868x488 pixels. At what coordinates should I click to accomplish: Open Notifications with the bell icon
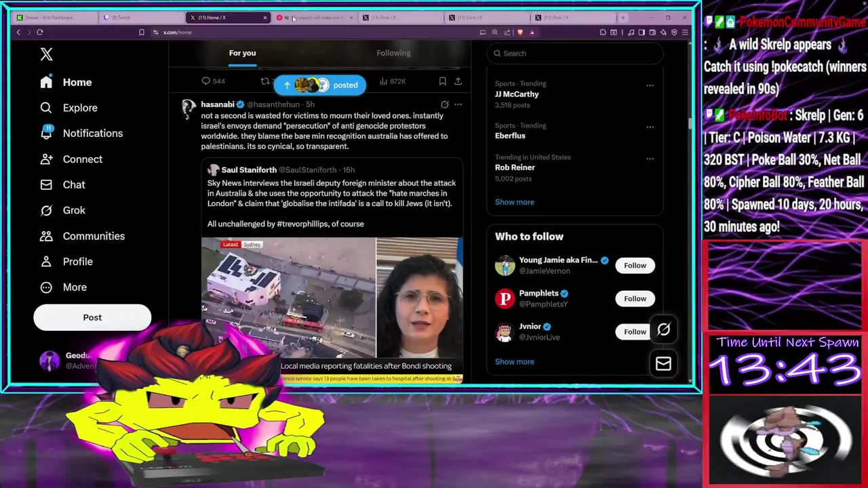pyautogui.click(x=81, y=134)
